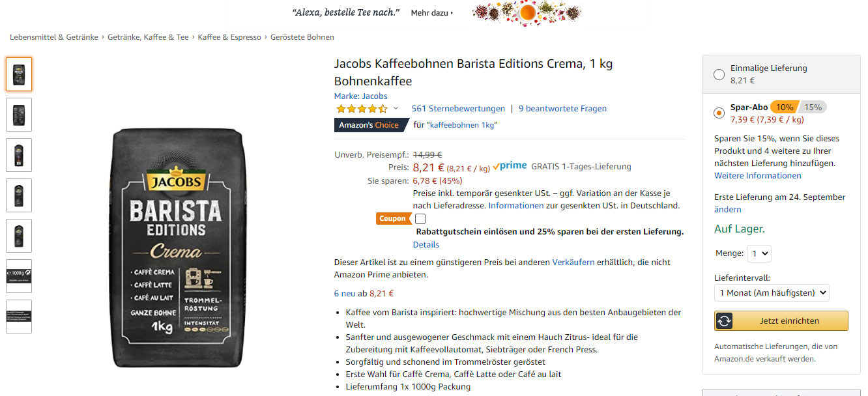
Task: Click the orange Coupon badge
Action: click(393, 219)
